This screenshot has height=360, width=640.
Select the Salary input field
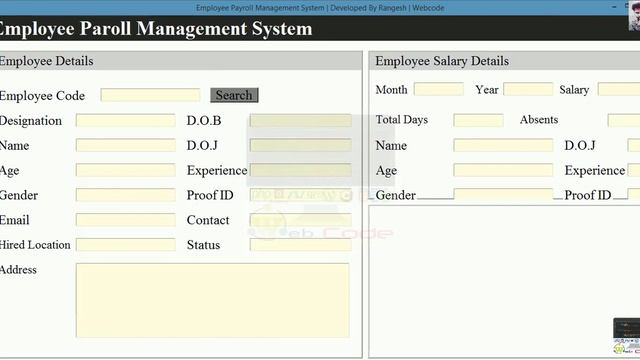click(619, 89)
